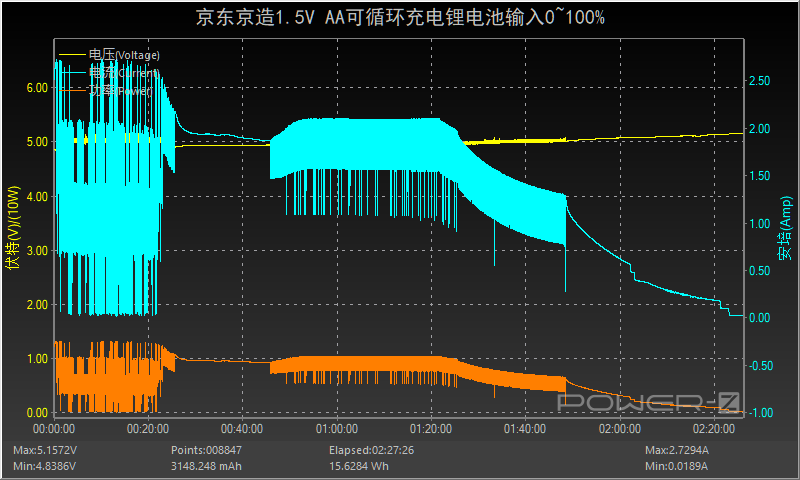Click the -1.00 right ampere axis label

(761, 413)
